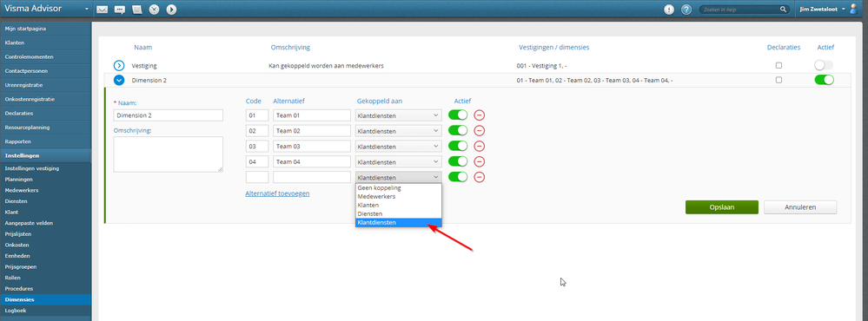This screenshot has height=321, width=868.
Task: Open the question mark help icon
Action: 686,10
